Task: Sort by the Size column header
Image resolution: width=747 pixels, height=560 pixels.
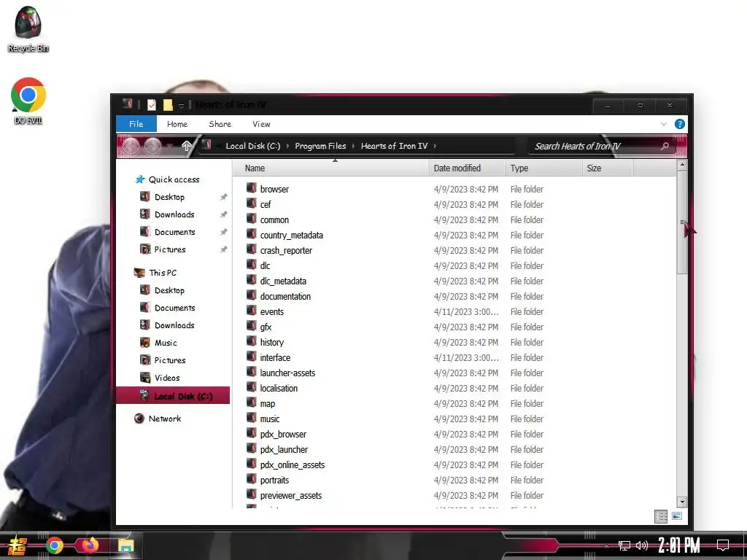Action: click(608, 168)
